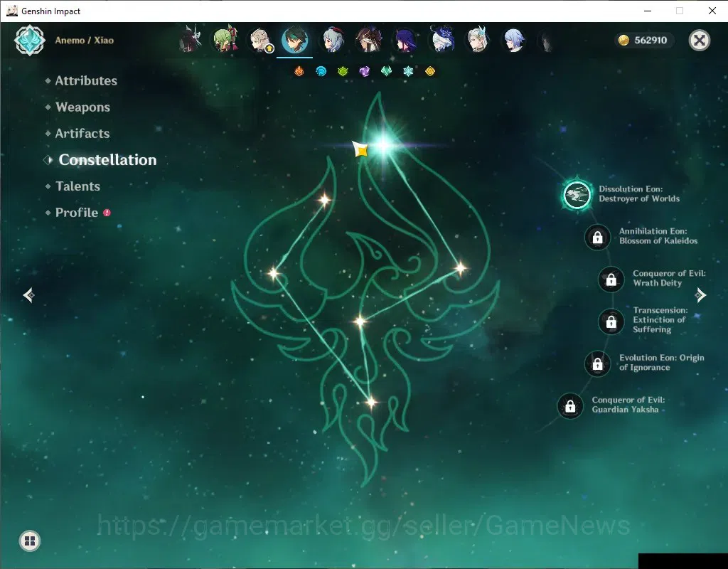The image size is (728, 569).
Task: Open the locked Conqueror of Evil: Wrath Deity node
Action: coord(611,279)
